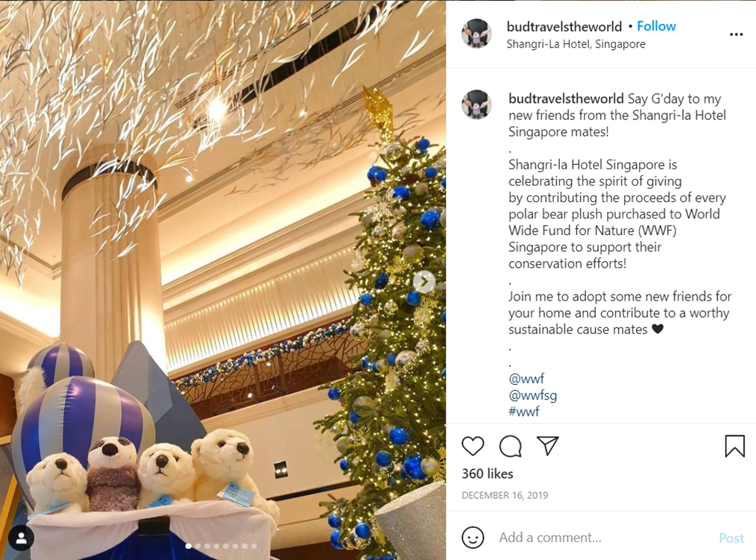Open Shangri-La Hotel, Singapore location link
The width and height of the screenshot is (756, 560).
[x=576, y=44]
